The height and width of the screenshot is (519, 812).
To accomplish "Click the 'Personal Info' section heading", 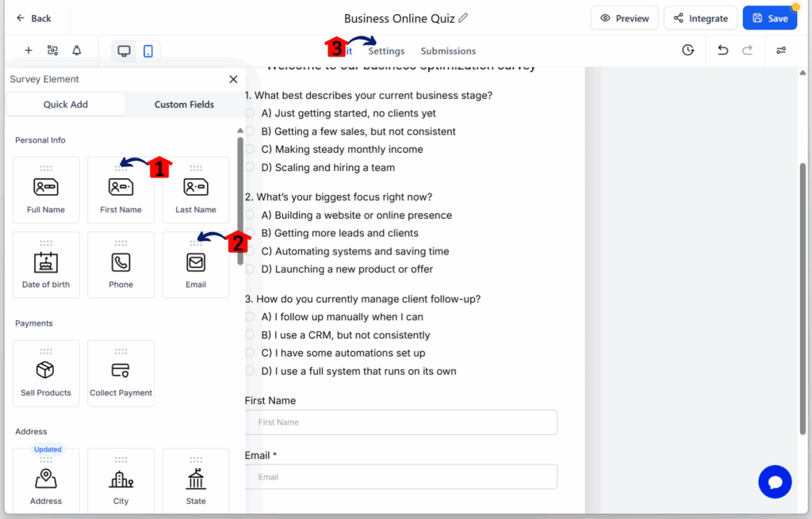I will 40,140.
